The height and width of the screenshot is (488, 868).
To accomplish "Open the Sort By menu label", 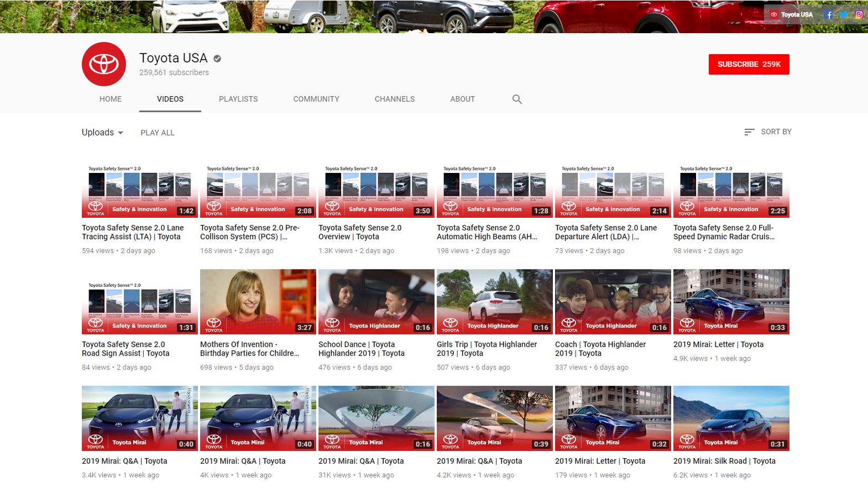I will [x=776, y=132].
